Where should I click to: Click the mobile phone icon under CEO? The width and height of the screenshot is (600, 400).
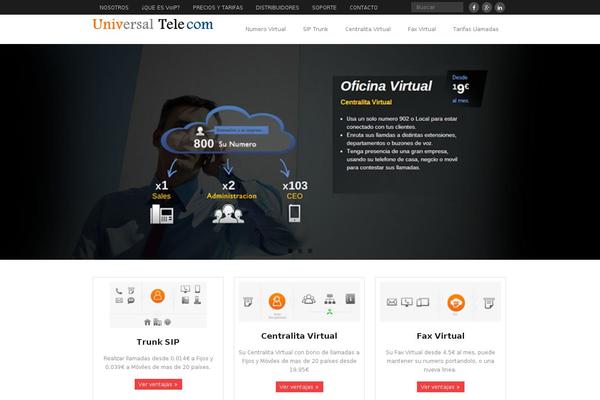click(294, 214)
